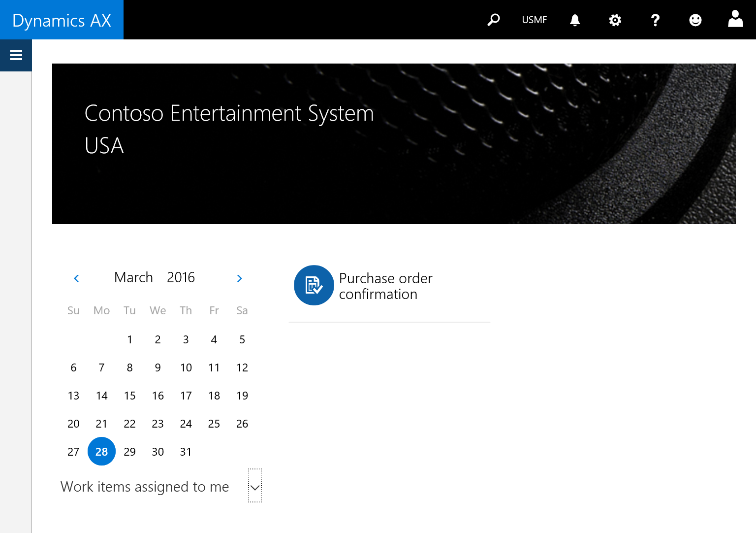Image resolution: width=756 pixels, height=533 pixels.
Task: Choose March 31 in the calendar
Action: click(186, 452)
